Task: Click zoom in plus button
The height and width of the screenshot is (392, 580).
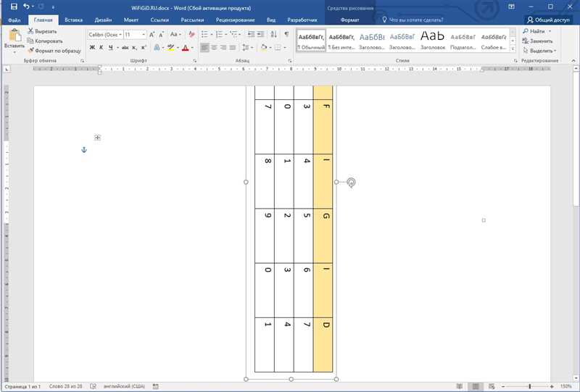Action: pos(552,386)
